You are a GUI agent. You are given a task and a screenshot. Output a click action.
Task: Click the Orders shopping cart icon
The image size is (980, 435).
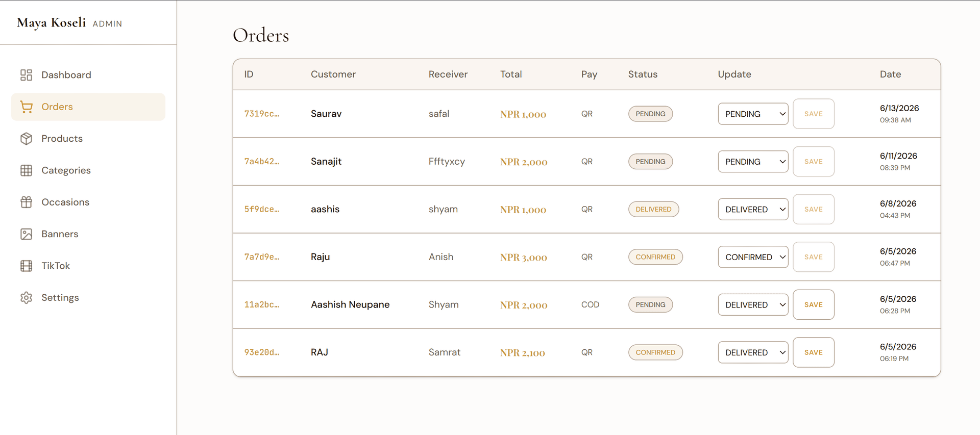[26, 107]
